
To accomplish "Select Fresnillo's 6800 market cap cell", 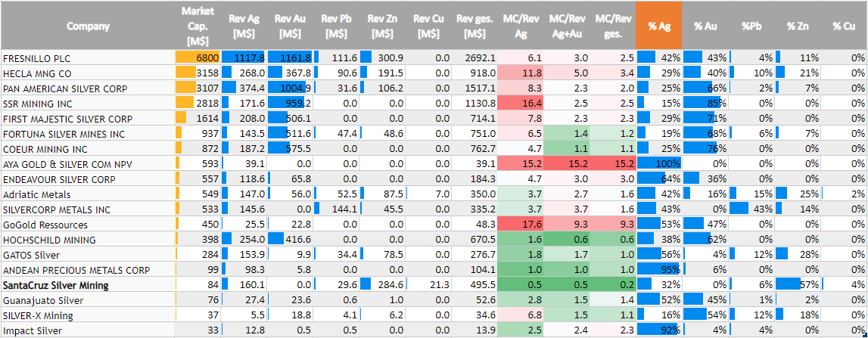I will pyautogui.click(x=198, y=58).
